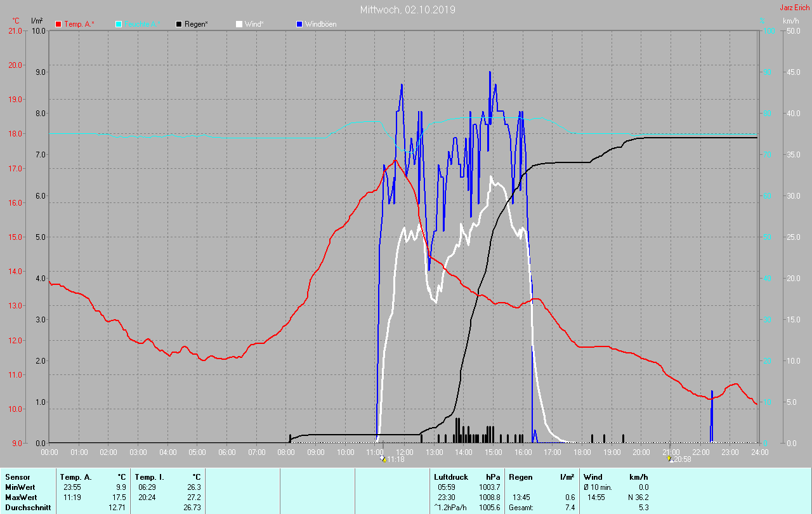This screenshot has width=812, height=514.
Task: Click the '°C' axis unit label
Action: click(x=16, y=21)
